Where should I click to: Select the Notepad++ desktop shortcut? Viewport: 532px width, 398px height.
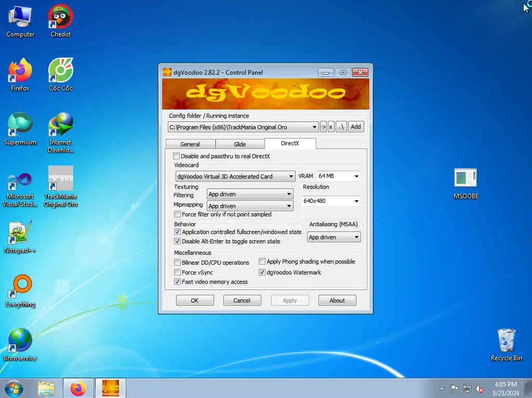coord(20,237)
